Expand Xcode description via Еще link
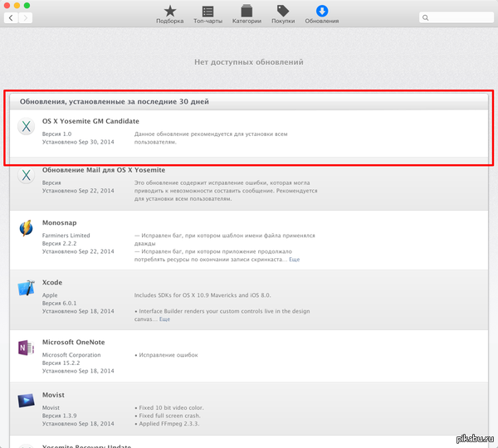This screenshot has height=448, width=498. pos(164,319)
